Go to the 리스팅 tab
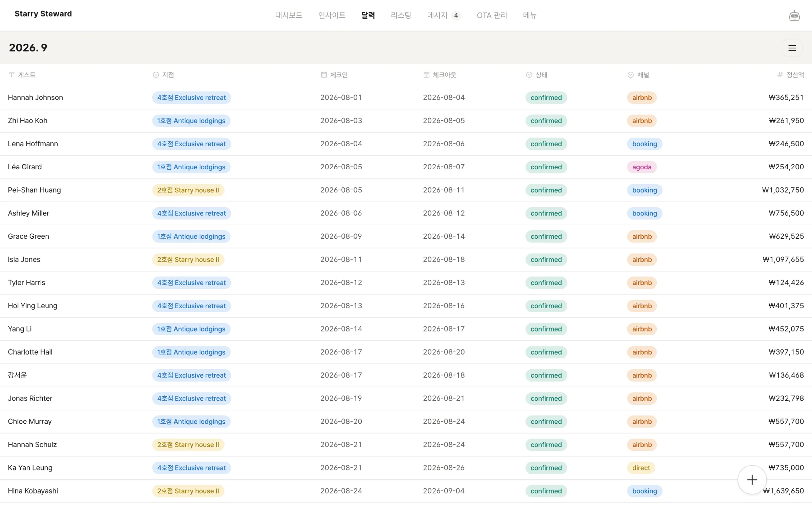The height and width of the screenshot is (508, 812). tap(401, 15)
